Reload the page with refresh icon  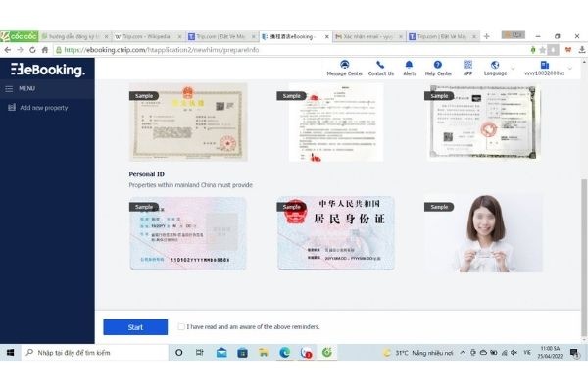[x=32, y=50]
